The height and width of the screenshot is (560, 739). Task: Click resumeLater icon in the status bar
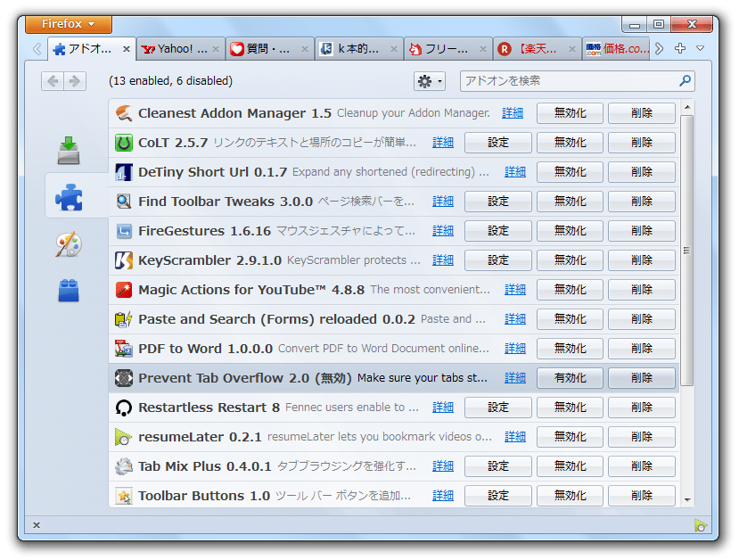pyautogui.click(x=701, y=524)
